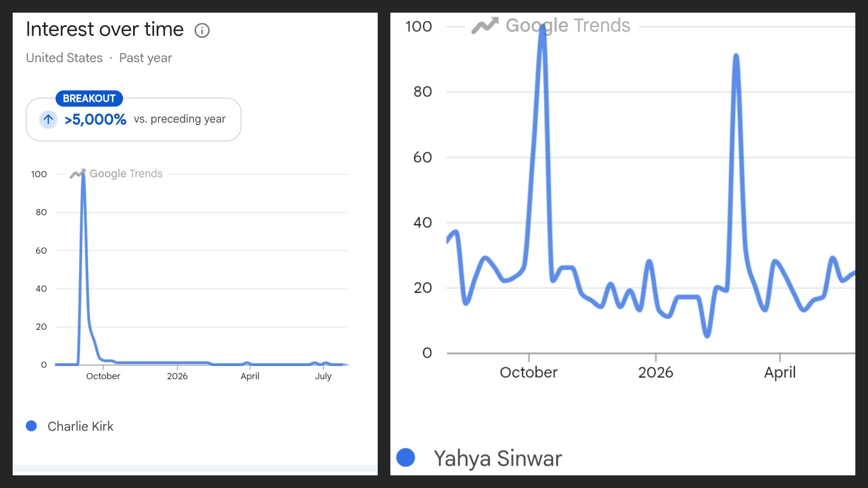Click the info icon beside Interest over time
This screenshot has height=488, width=868.
pyautogui.click(x=202, y=31)
